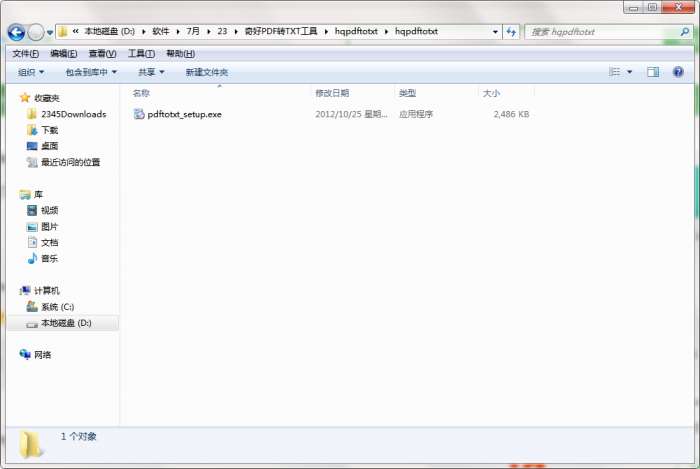
Task: Select 7月 segment in the address path
Action: coord(193,31)
